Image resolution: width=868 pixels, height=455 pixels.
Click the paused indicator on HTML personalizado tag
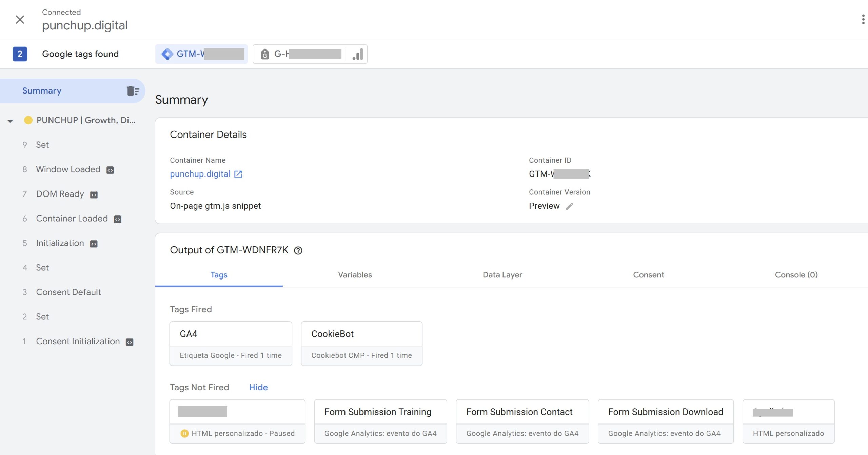185,433
